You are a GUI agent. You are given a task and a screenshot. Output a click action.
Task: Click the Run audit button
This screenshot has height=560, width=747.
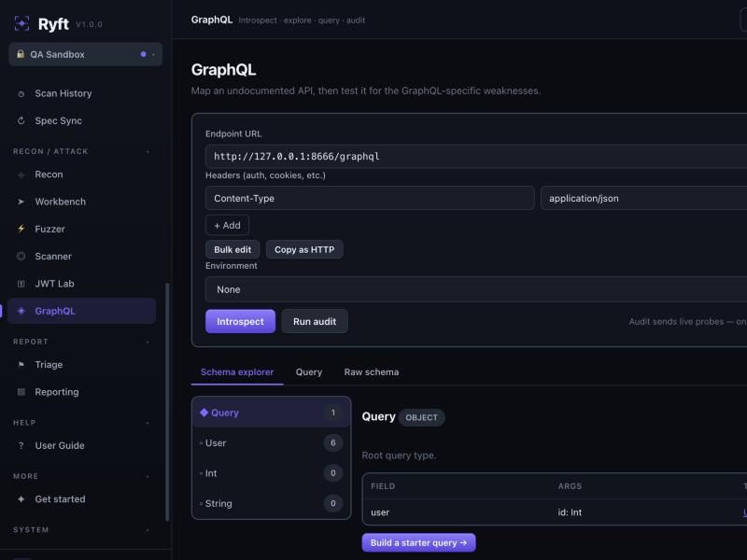[315, 321]
